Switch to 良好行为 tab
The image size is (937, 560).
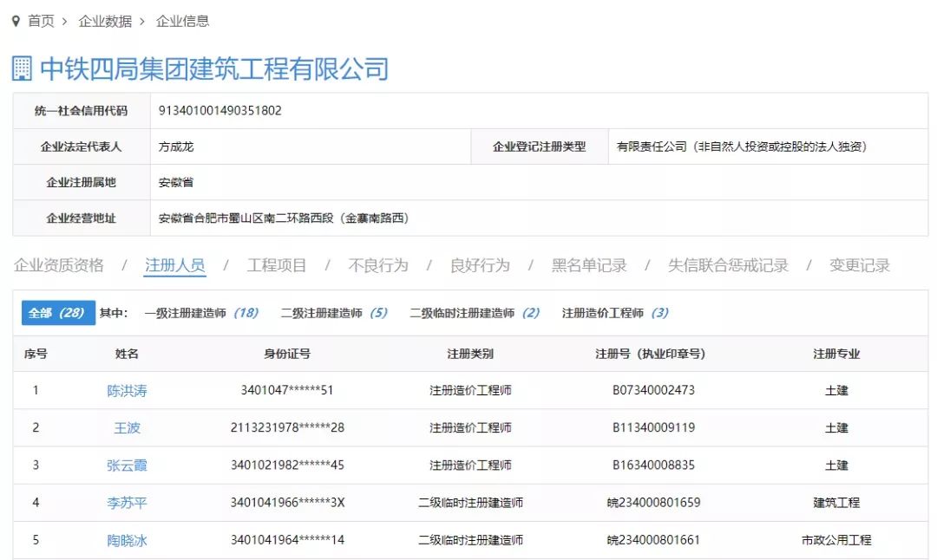coord(480,265)
